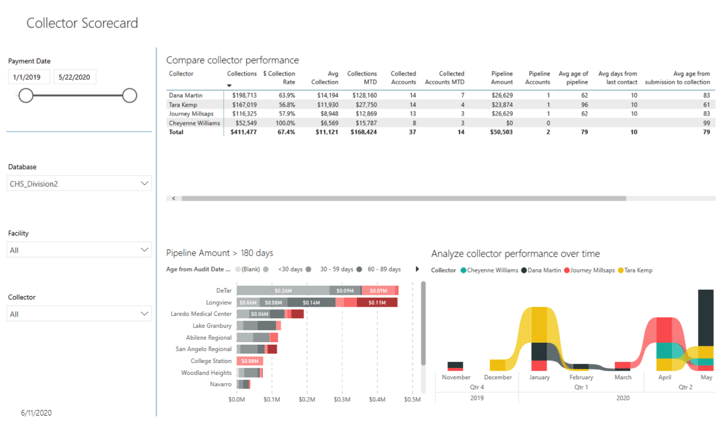Click the right handle of date slider
The image size is (716, 422).
(x=130, y=95)
